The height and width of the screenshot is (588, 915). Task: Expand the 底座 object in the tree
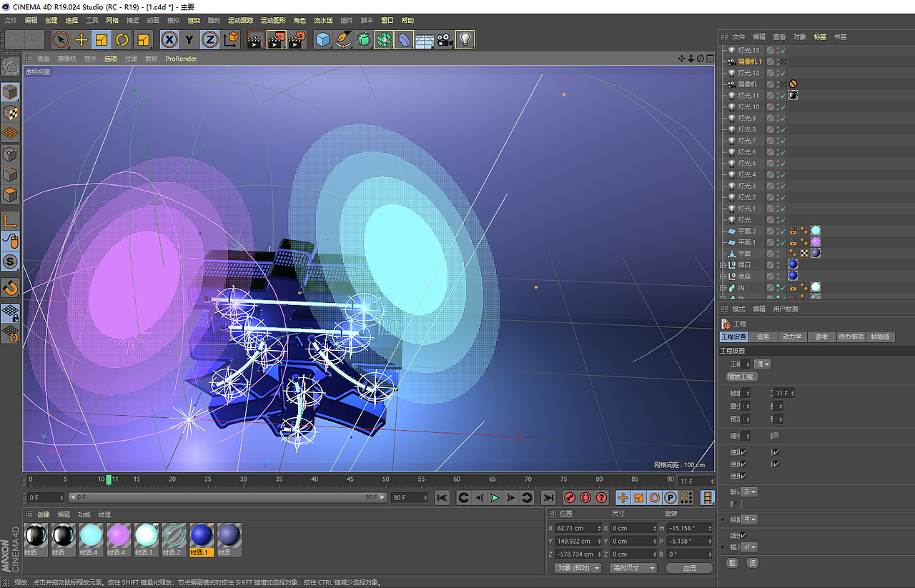(x=723, y=276)
